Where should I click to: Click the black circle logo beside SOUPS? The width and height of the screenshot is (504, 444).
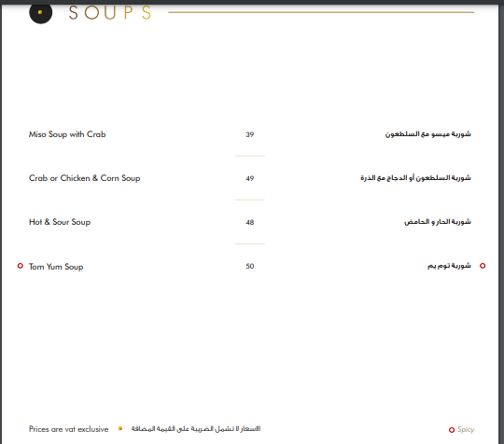coord(40,13)
